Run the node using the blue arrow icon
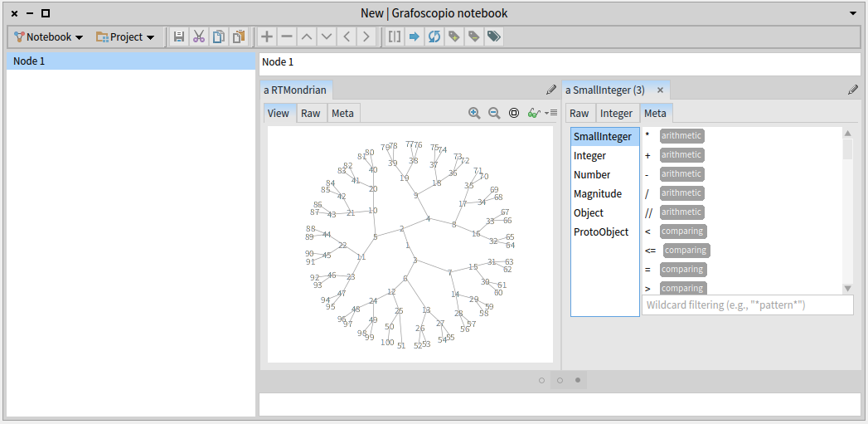The width and height of the screenshot is (868, 424). point(414,37)
